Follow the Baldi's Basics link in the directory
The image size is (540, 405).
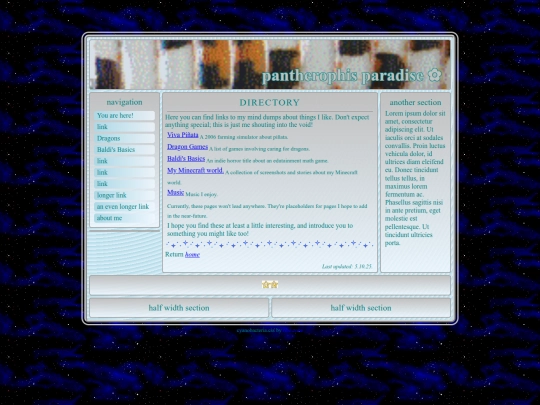[186, 158]
